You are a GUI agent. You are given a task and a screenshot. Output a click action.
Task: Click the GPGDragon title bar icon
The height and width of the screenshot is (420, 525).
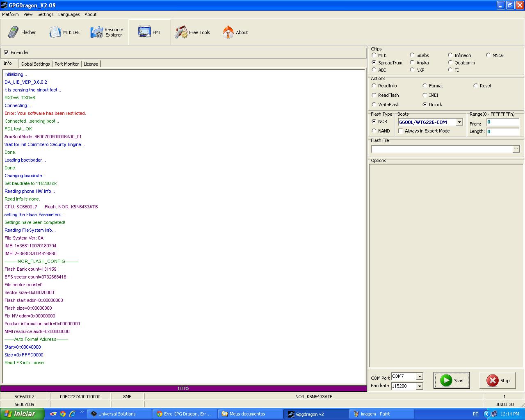pyautogui.click(x=4, y=5)
